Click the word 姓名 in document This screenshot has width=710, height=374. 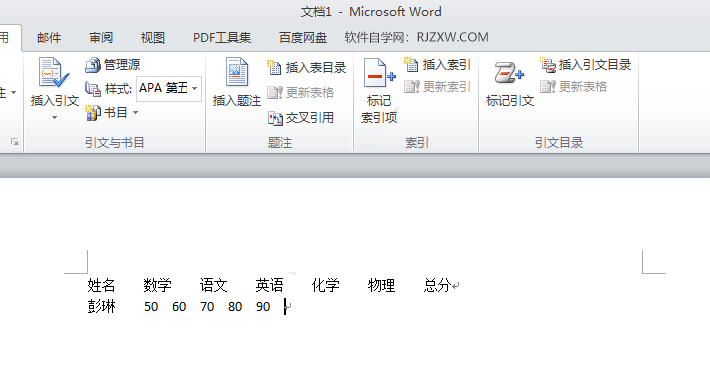(101, 285)
